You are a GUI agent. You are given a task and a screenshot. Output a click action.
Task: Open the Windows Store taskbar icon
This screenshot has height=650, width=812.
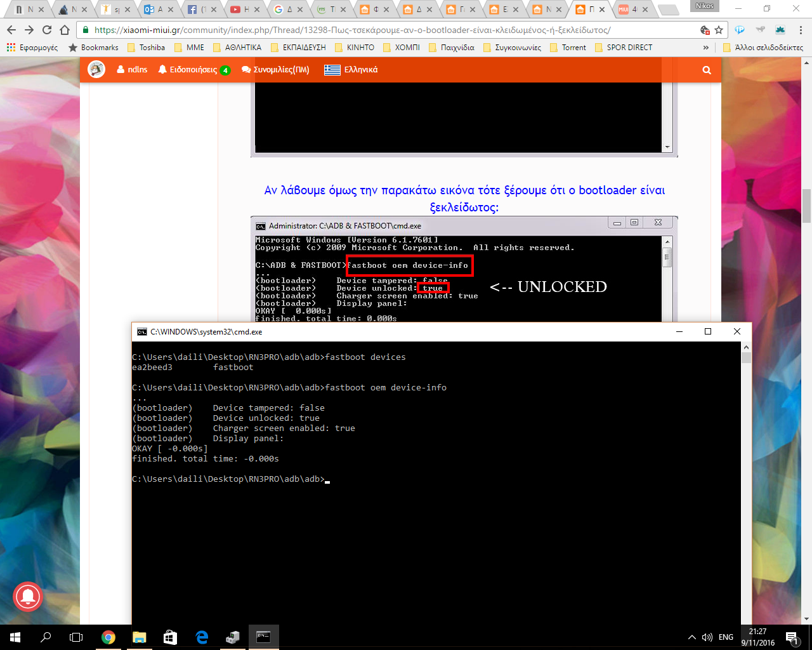coord(170,637)
